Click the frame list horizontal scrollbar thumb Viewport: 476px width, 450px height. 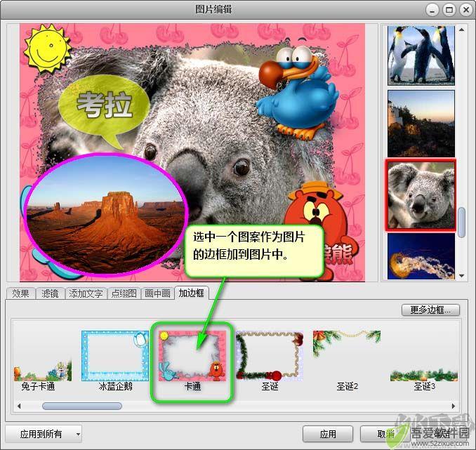[82, 406]
